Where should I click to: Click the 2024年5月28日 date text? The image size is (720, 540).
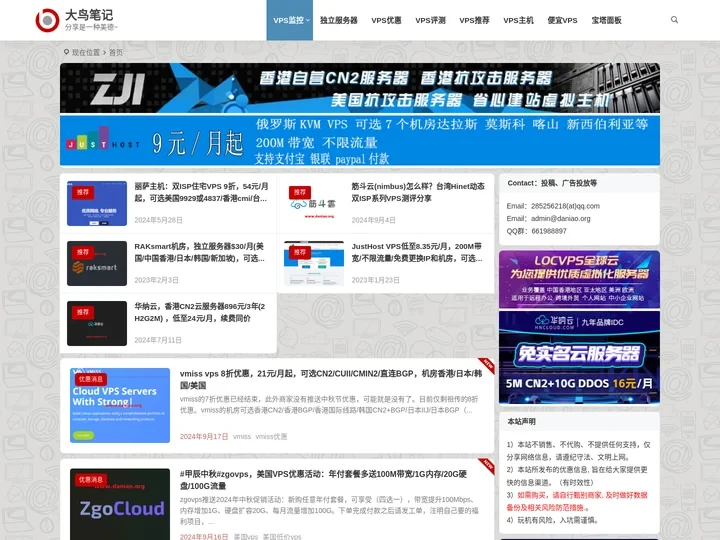point(158,220)
